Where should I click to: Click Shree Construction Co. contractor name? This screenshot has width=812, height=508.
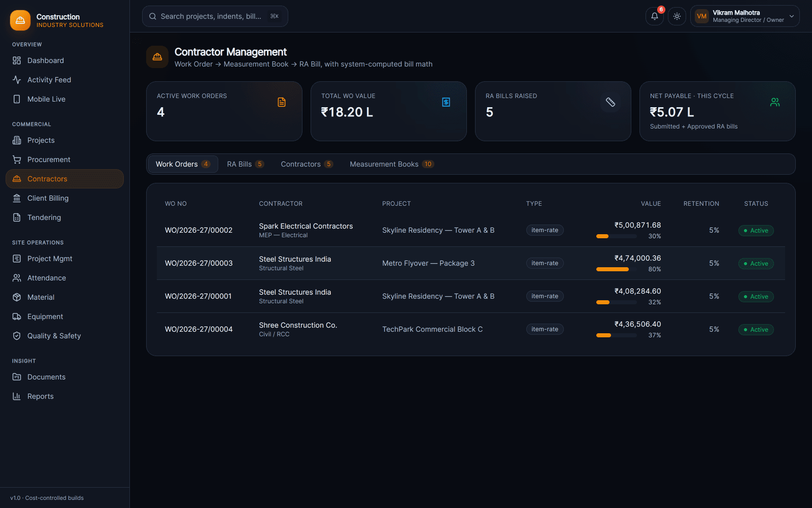coord(298,325)
